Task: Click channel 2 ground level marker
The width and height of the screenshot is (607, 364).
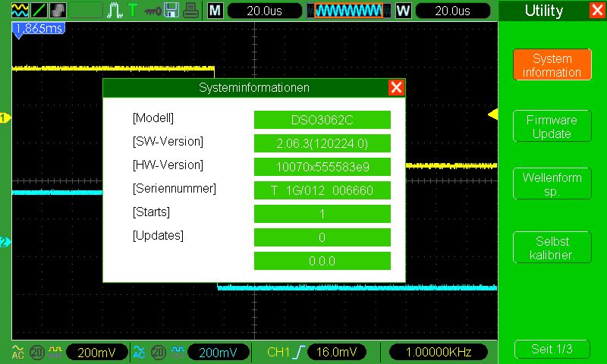Action: point(5,242)
